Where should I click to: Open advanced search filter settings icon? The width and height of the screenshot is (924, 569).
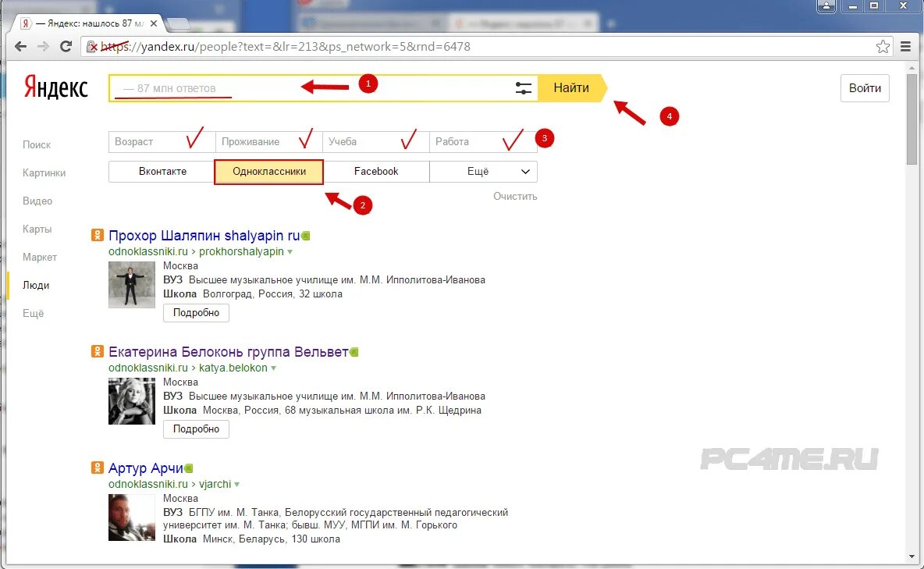(524, 88)
